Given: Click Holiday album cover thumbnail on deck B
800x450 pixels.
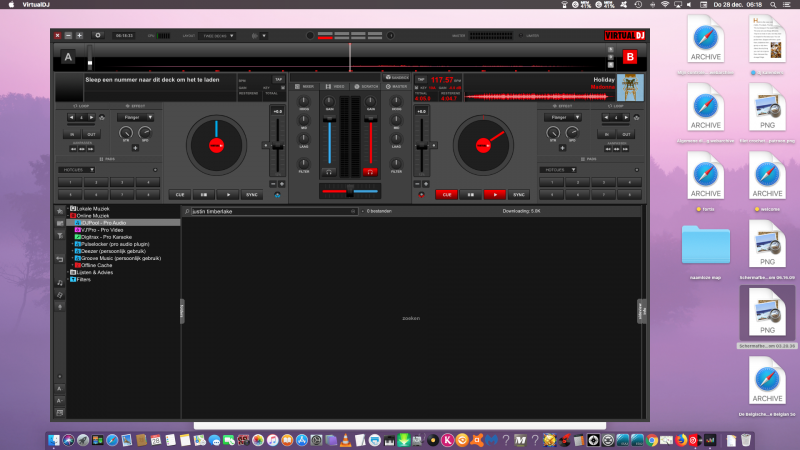Looking at the screenshot, I should pos(630,88).
